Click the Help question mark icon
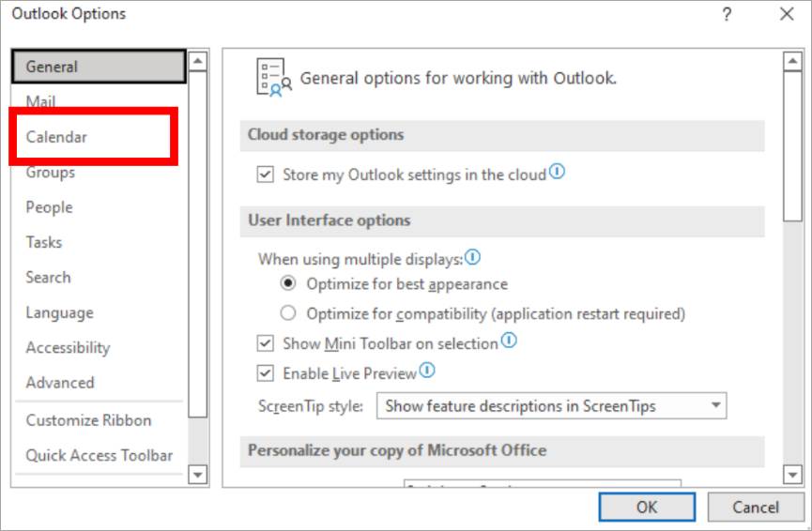Image resolution: width=812 pixels, height=531 pixels. coord(727,14)
